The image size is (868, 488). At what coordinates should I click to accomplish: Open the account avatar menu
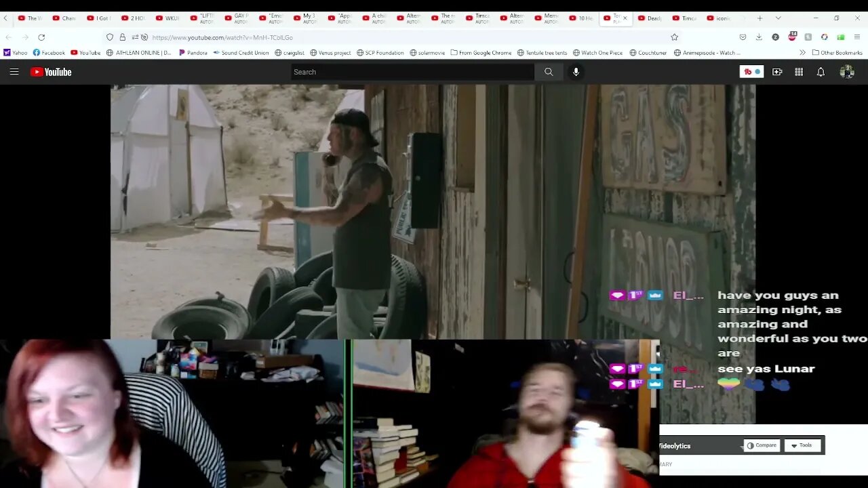coord(847,72)
